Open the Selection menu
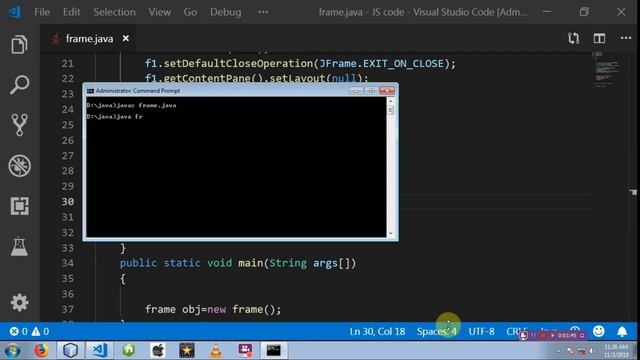Viewport: 640px width, 360px height. click(114, 12)
